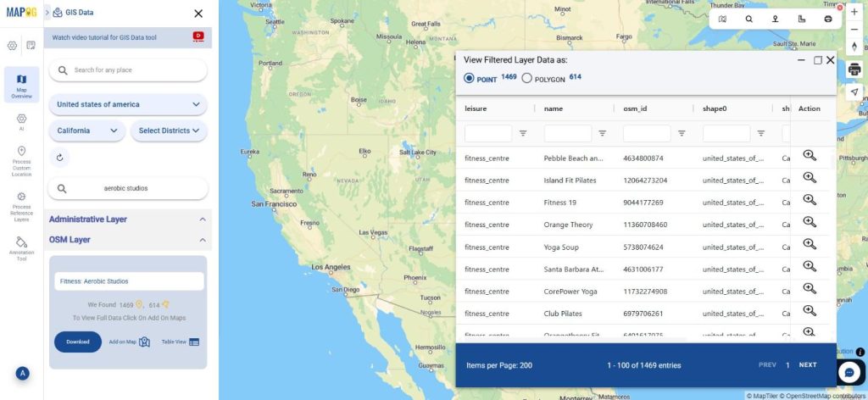Reset map bearing with compass icon

click(x=854, y=47)
